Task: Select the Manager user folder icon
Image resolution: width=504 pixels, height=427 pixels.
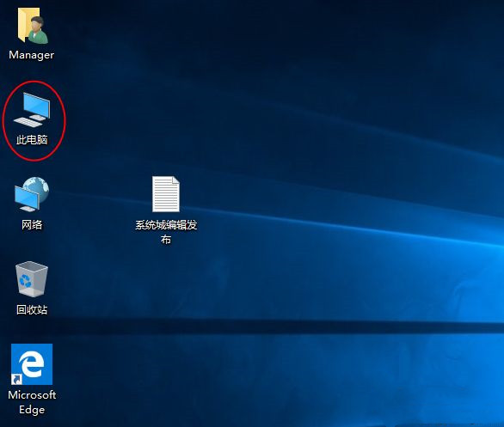Action: [x=33, y=26]
